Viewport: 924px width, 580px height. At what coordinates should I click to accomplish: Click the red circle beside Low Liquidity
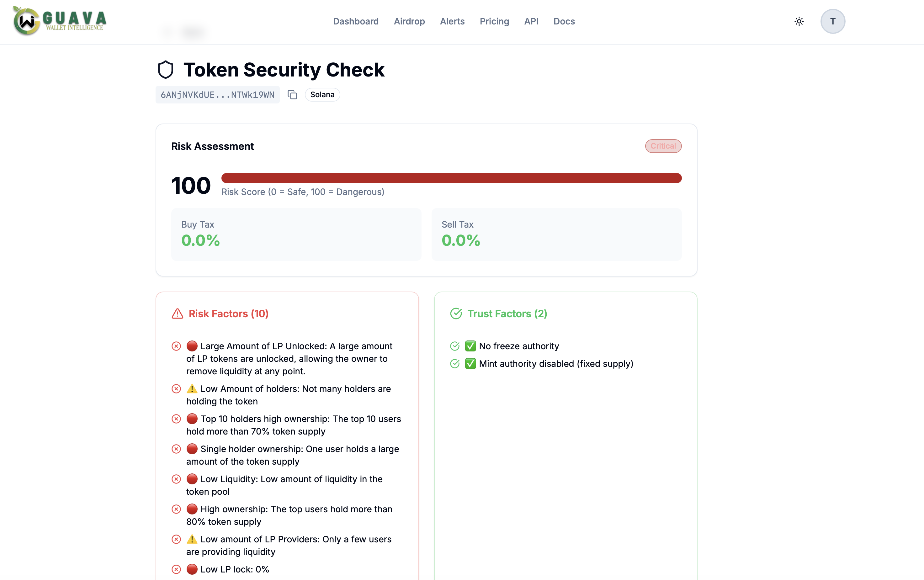[x=192, y=479]
